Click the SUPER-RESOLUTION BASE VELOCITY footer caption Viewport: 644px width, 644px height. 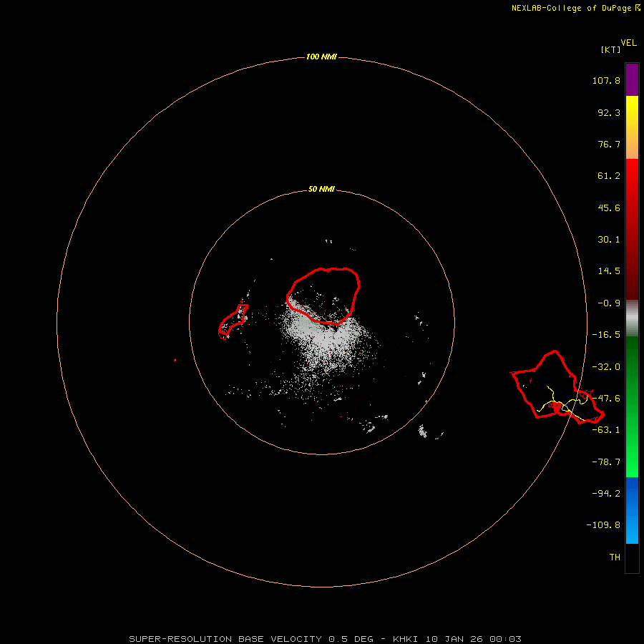coord(326,639)
